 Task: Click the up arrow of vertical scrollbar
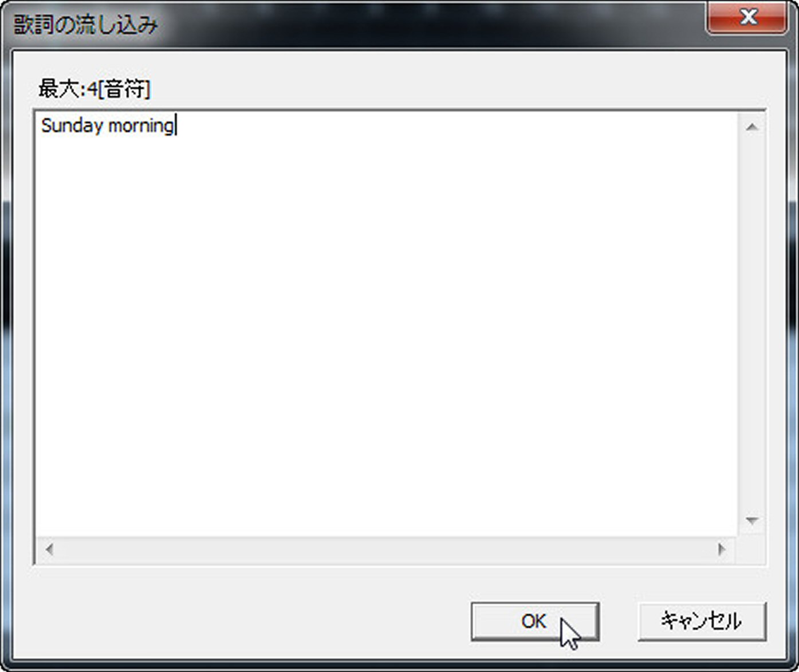[752, 127]
